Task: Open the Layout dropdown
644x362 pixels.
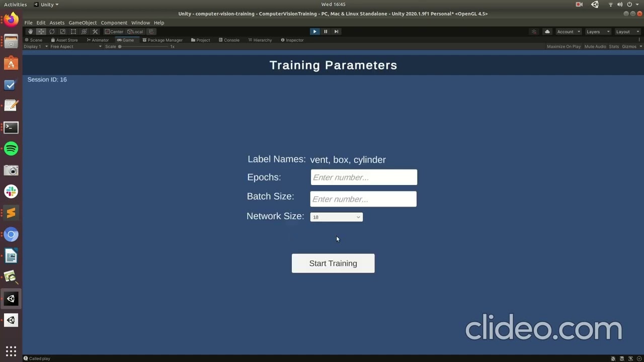Action: tap(627, 32)
